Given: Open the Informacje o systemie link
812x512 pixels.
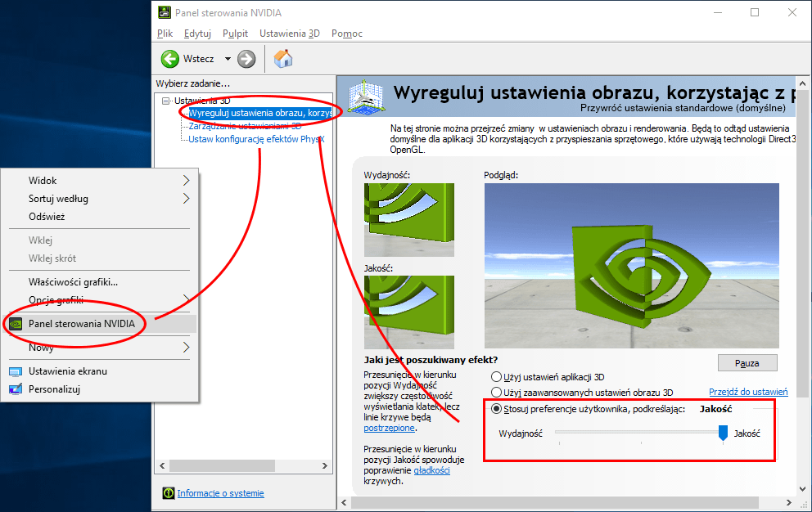Looking at the screenshot, I should [x=221, y=493].
